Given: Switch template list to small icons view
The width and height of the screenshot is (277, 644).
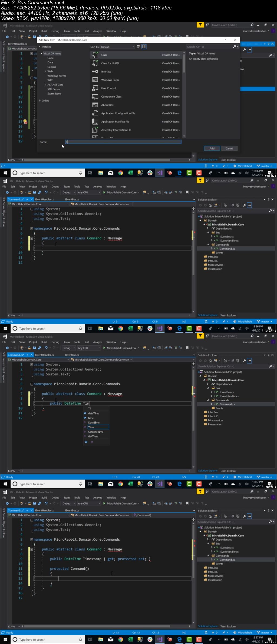Looking at the screenshot, I should tap(138, 47).
